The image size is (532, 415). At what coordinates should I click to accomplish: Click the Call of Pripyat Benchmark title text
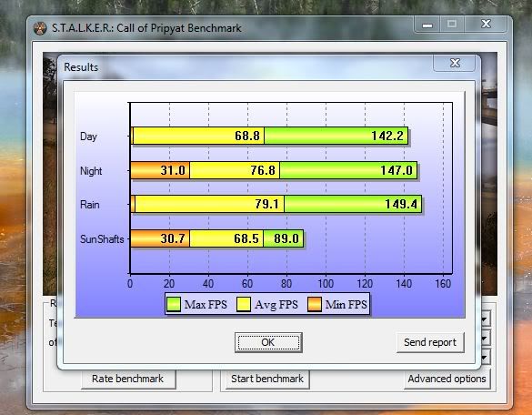[x=146, y=28]
